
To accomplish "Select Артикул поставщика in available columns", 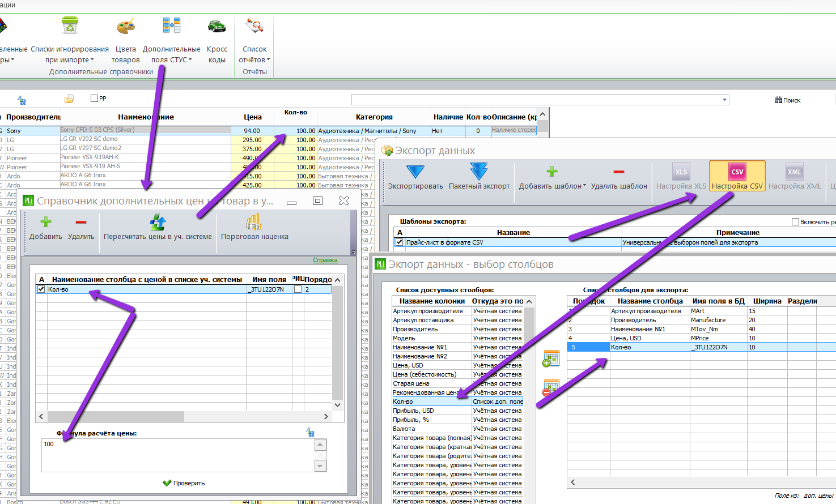I will [458, 320].
